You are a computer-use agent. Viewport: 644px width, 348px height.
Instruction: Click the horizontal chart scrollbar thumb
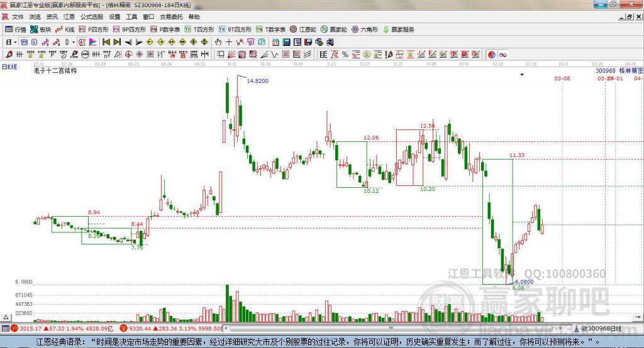pyautogui.click(x=391, y=329)
